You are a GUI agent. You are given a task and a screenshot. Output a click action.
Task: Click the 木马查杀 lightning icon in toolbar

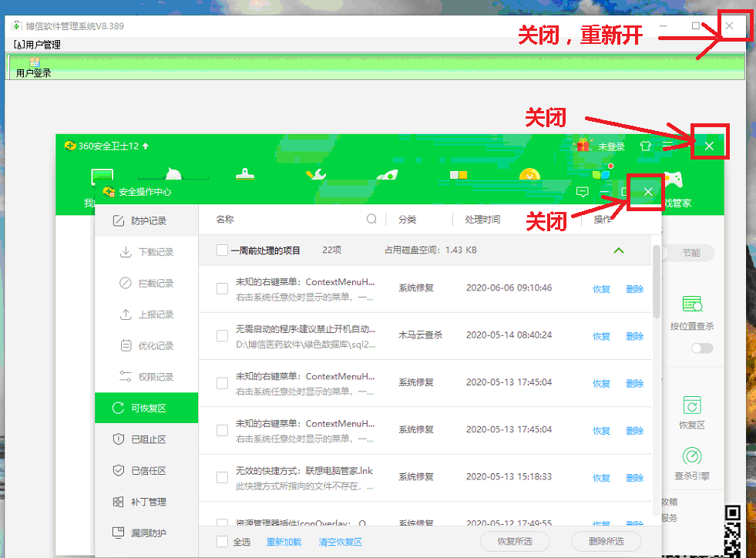click(x=173, y=174)
